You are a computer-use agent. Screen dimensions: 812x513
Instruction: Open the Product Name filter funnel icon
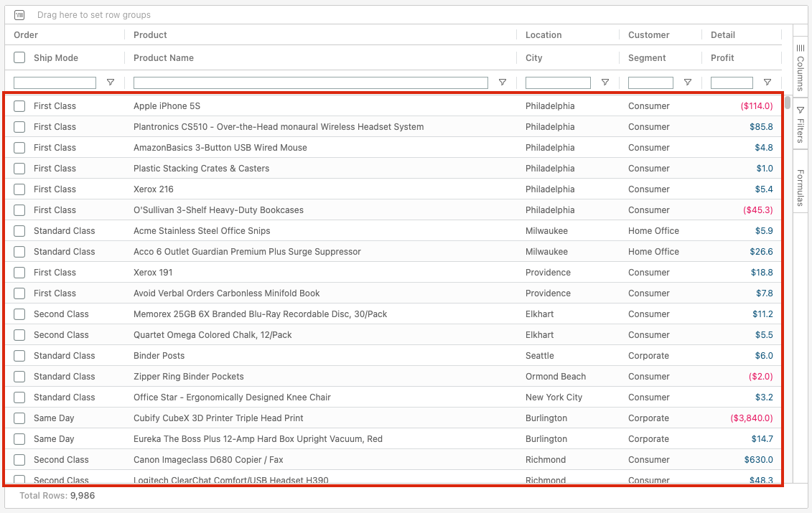point(503,83)
